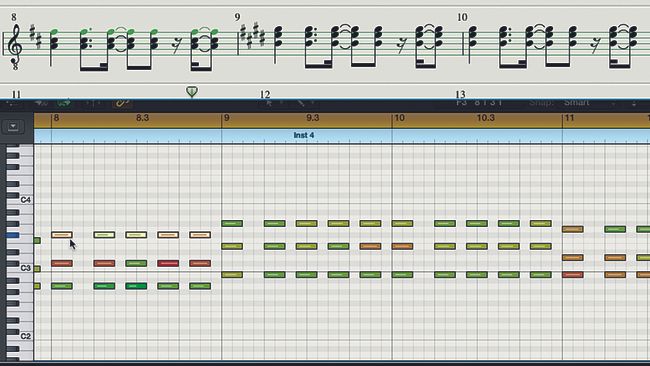Image resolution: width=650 pixels, height=366 pixels.
Task: Click the key signature sharps at bar 9
Action: (251, 36)
